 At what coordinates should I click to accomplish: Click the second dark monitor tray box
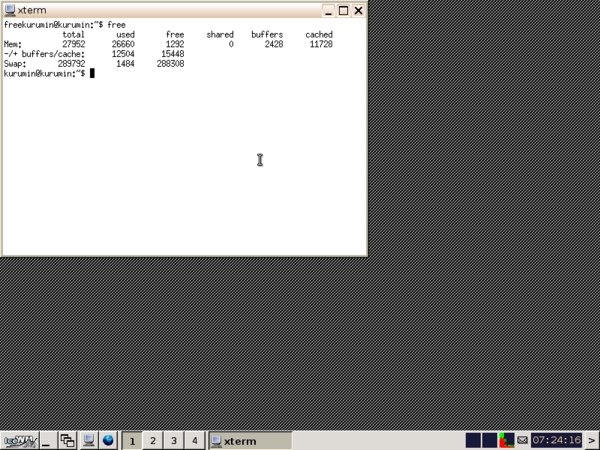click(x=490, y=440)
